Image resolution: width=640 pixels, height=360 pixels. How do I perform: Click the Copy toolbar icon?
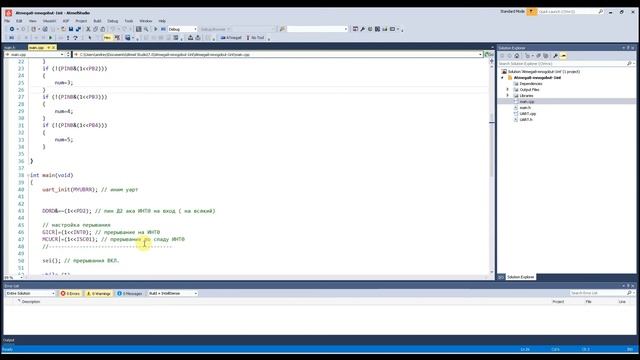click(95, 29)
